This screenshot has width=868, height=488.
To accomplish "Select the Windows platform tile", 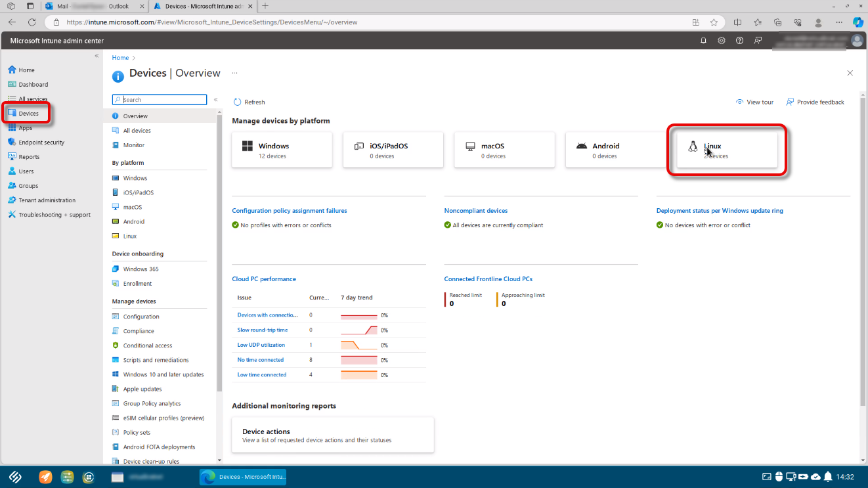I will (x=282, y=150).
